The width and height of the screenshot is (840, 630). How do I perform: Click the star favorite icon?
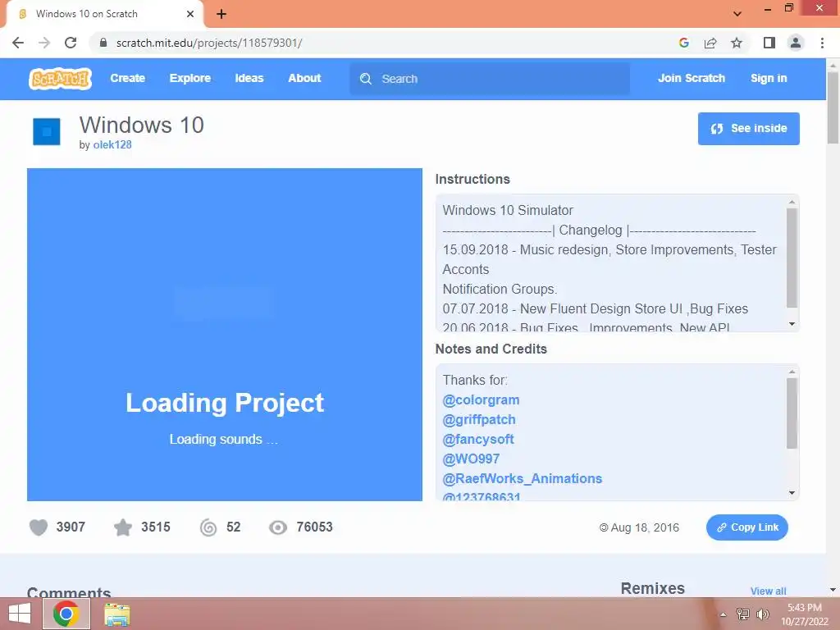coord(123,527)
